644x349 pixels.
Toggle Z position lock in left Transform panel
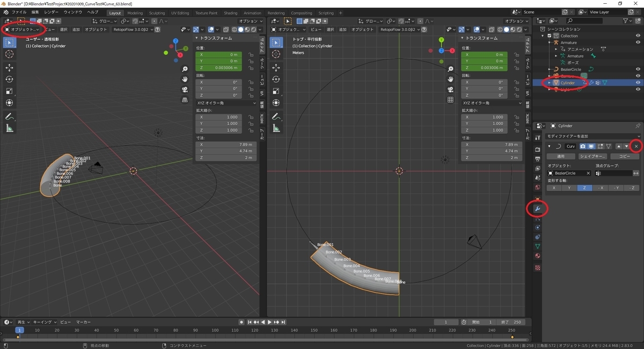(x=251, y=68)
